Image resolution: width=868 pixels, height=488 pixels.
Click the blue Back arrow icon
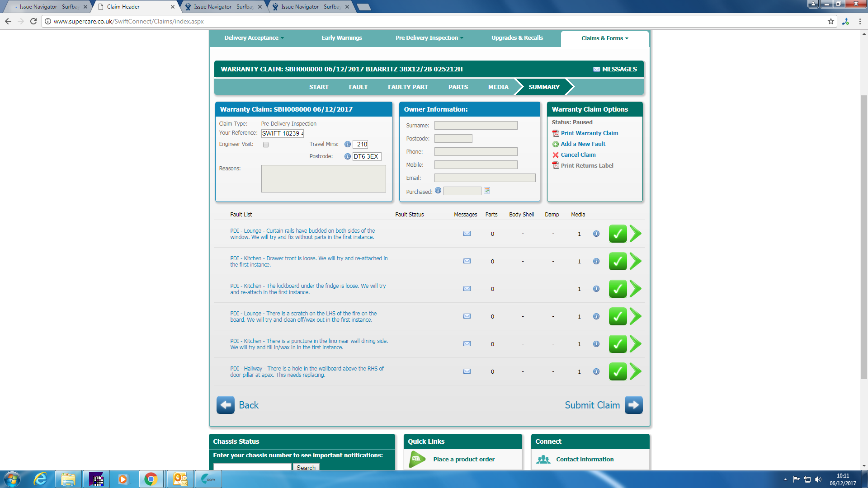[226, 405]
